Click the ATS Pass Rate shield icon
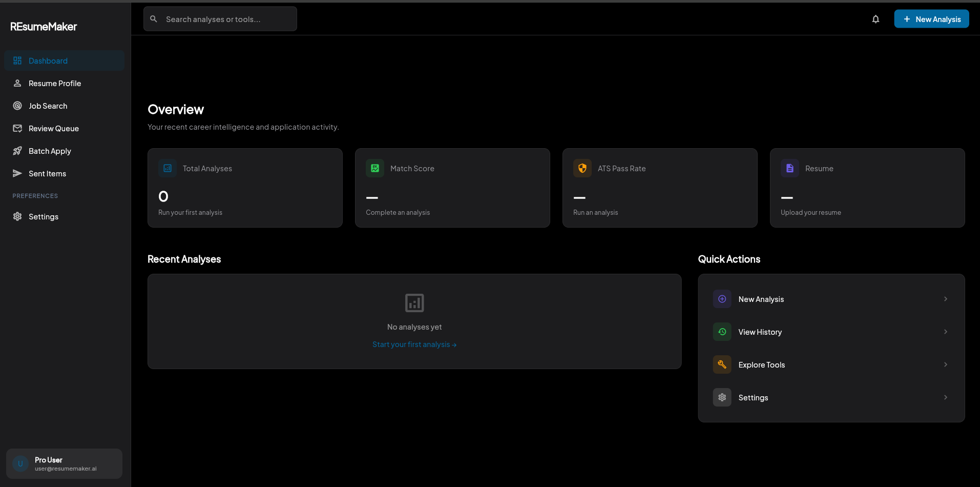 [x=582, y=168]
